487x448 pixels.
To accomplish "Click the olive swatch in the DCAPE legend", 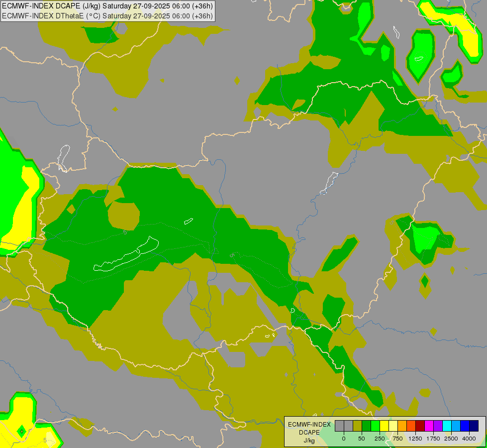I will (x=357, y=426).
